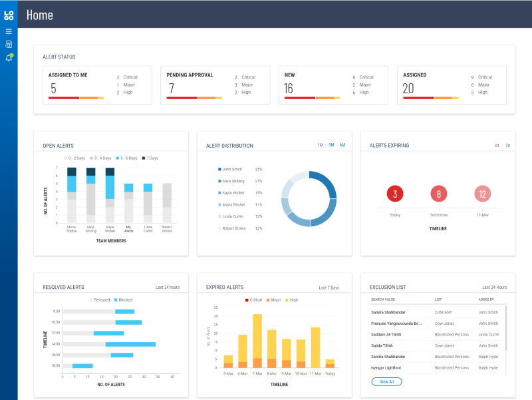Click the 11-Mar bubble showing 12

pos(483,194)
